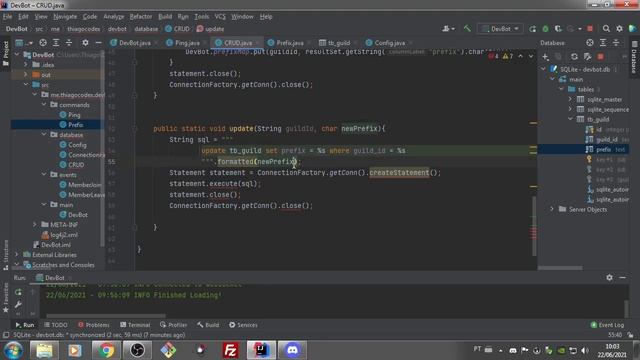Open the Refactor menu
The height and width of the screenshot is (360, 640).
coord(141,16)
